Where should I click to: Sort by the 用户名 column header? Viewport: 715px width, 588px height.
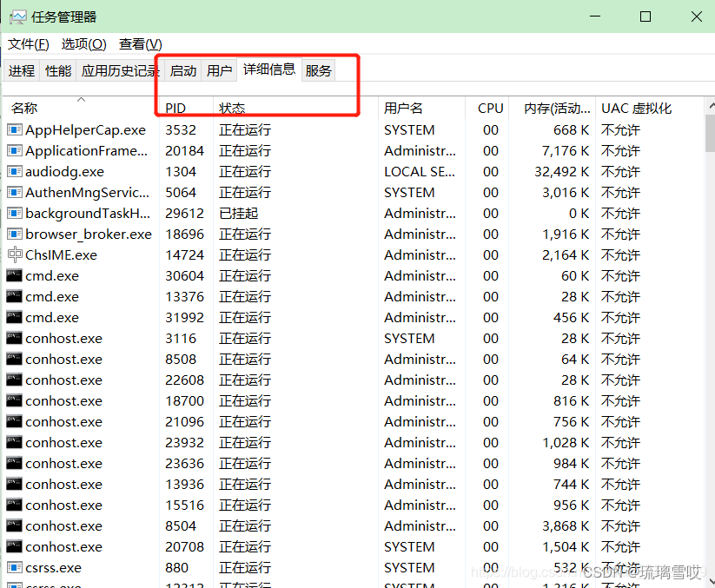[x=422, y=108]
